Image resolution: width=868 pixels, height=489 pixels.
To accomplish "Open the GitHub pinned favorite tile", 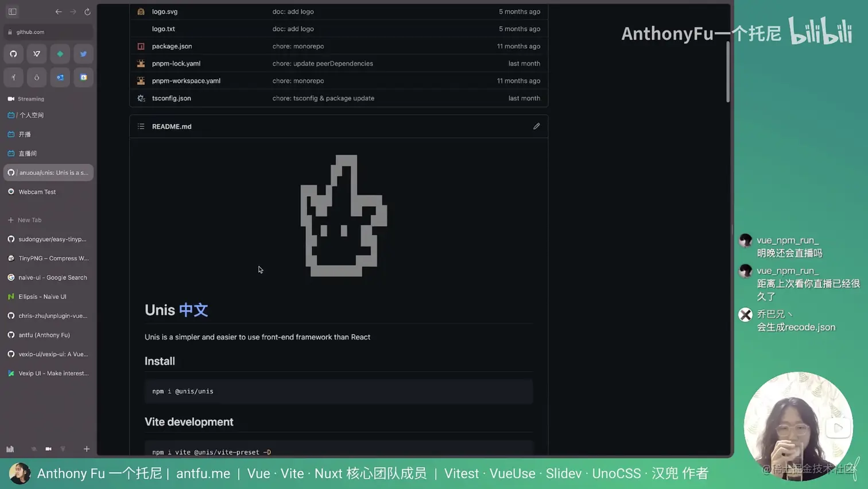I will 13,54.
